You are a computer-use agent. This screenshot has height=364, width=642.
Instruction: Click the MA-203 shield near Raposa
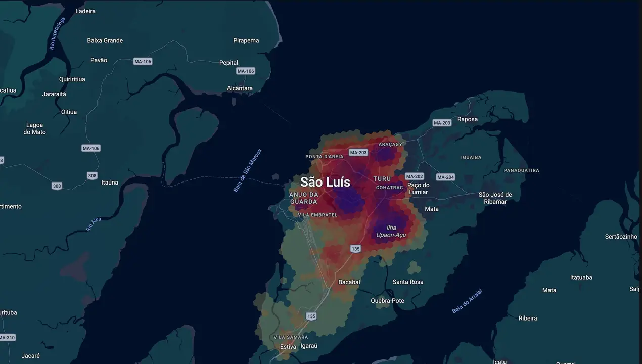[x=442, y=123]
